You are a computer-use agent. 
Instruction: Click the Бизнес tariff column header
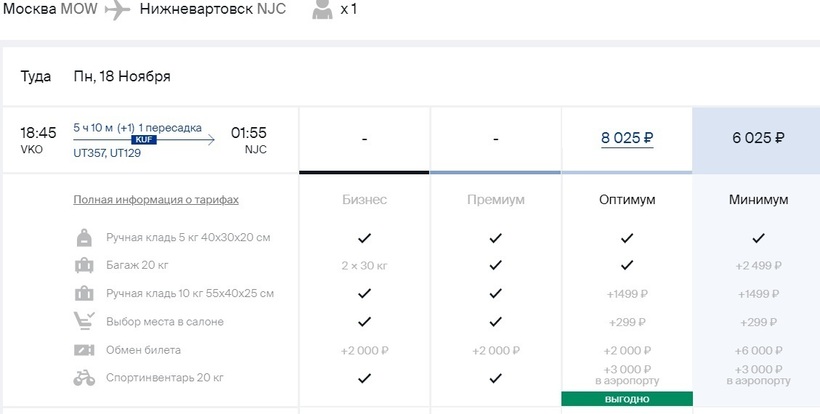[364, 200]
